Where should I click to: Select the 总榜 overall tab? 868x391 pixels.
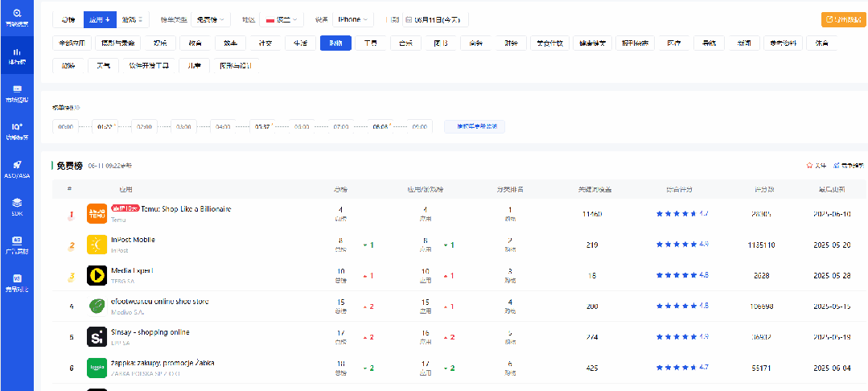point(68,19)
